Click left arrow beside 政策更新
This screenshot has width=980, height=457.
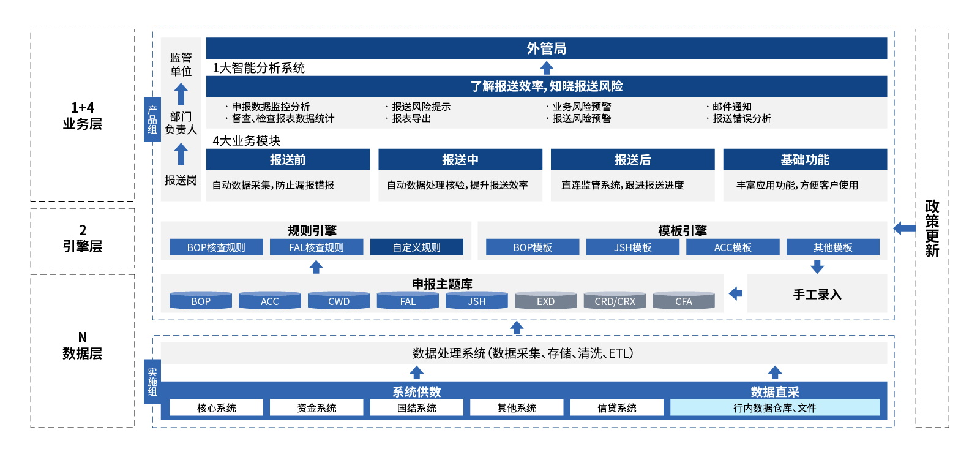904,228
